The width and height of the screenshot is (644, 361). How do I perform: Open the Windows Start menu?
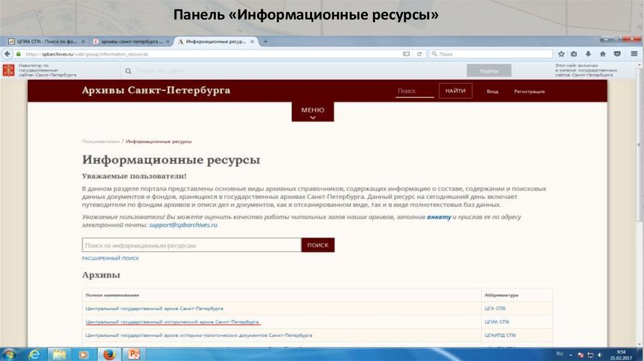(11, 354)
